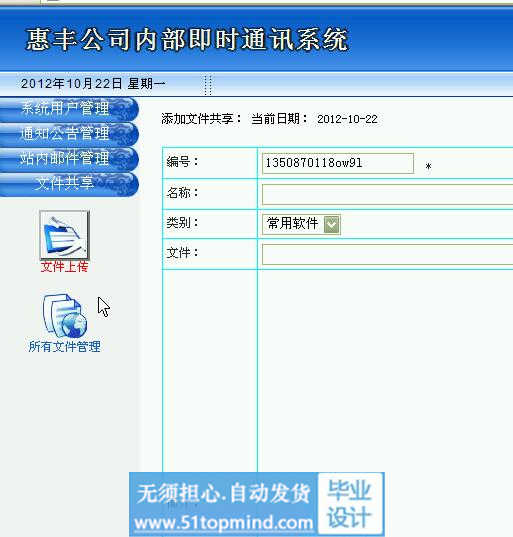The image size is (513, 537).
Task: Open 系统用户管理 menu
Action: click(68, 109)
